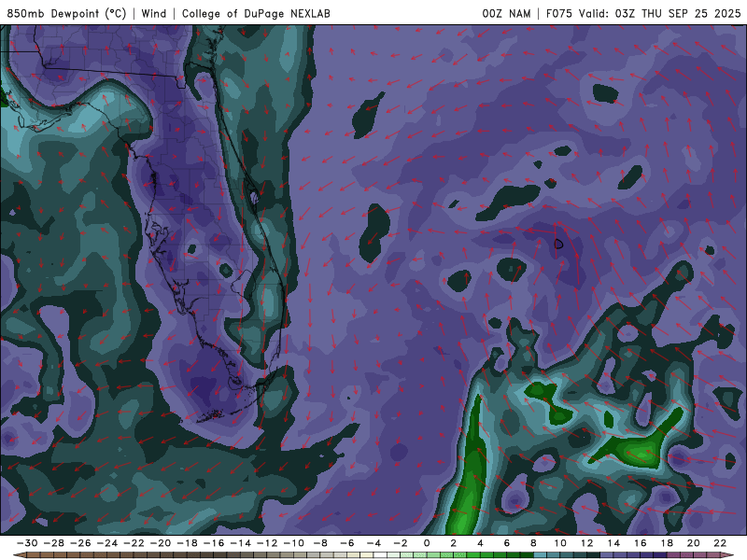Click the "F075" forecast hour text
The width and height of the screenshot is (747, 560).
558,13
